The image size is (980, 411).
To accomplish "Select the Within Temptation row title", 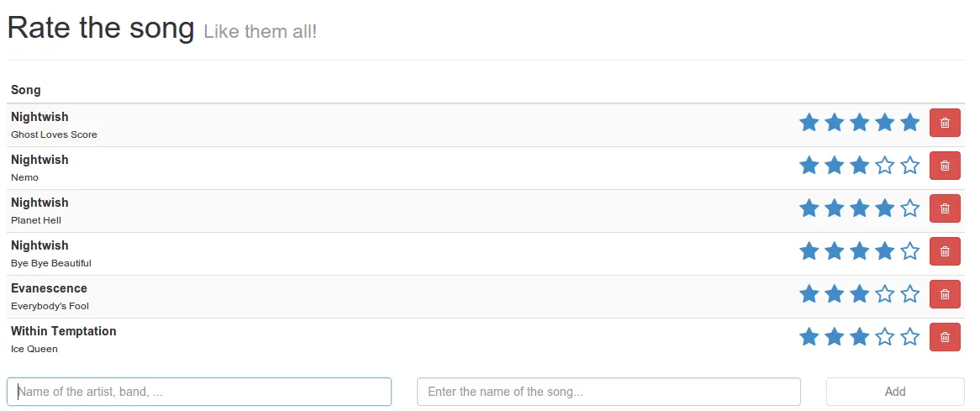I will 64,331.
